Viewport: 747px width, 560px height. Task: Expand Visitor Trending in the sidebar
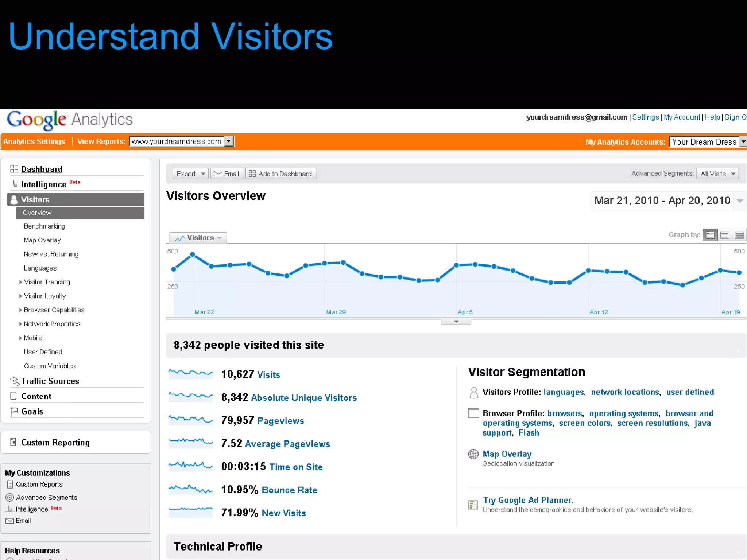tap(20, 282)
